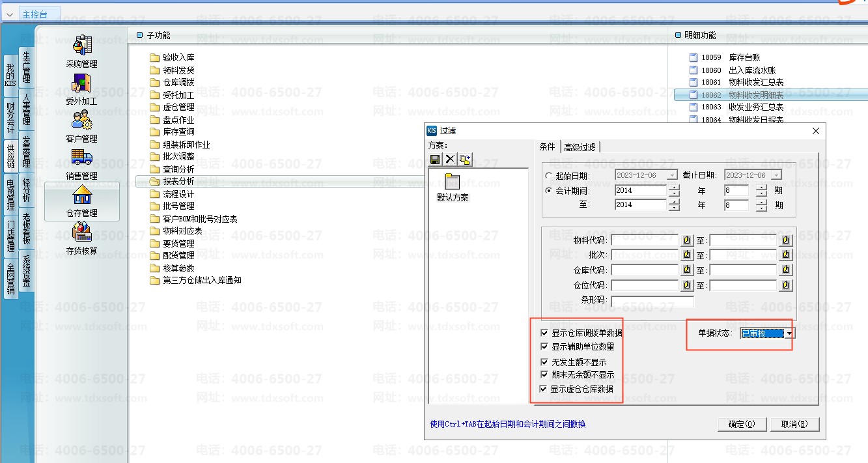Open the 销售管理 module icon

(x=82, y=164)
